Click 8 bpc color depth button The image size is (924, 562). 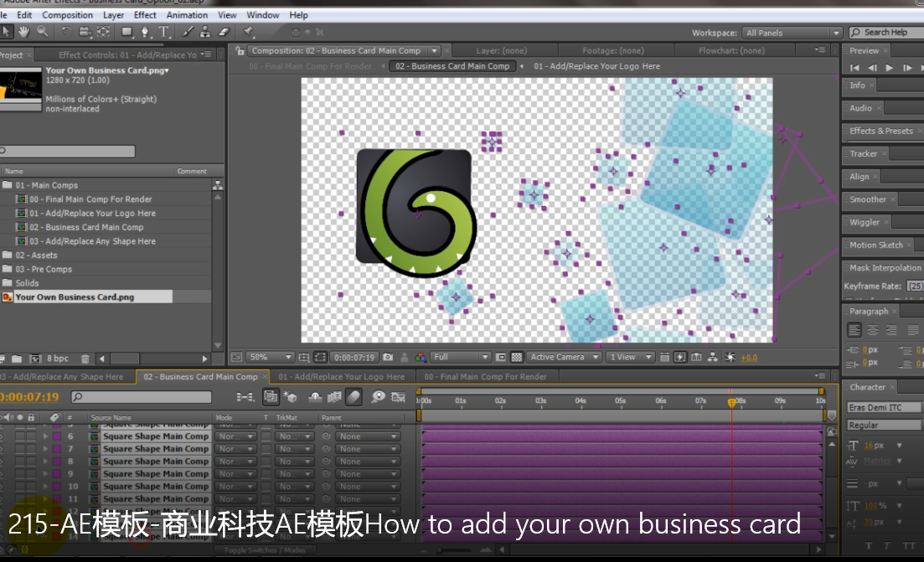(58, 358)
